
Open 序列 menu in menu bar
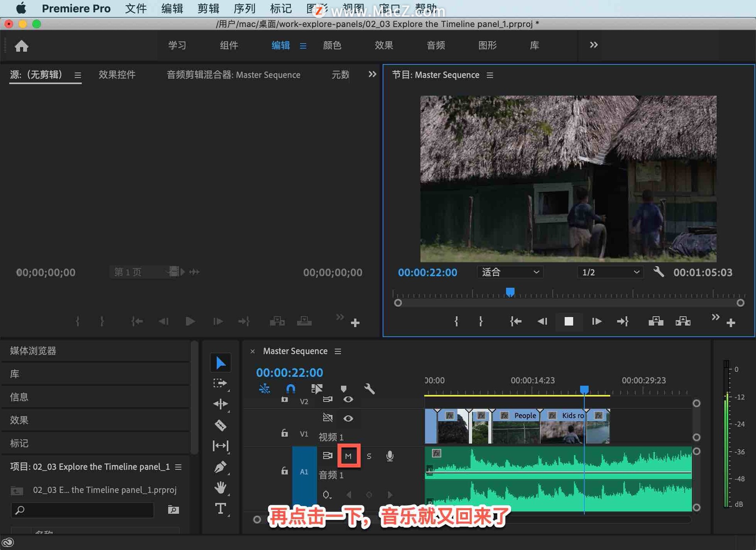coord(245,8)
